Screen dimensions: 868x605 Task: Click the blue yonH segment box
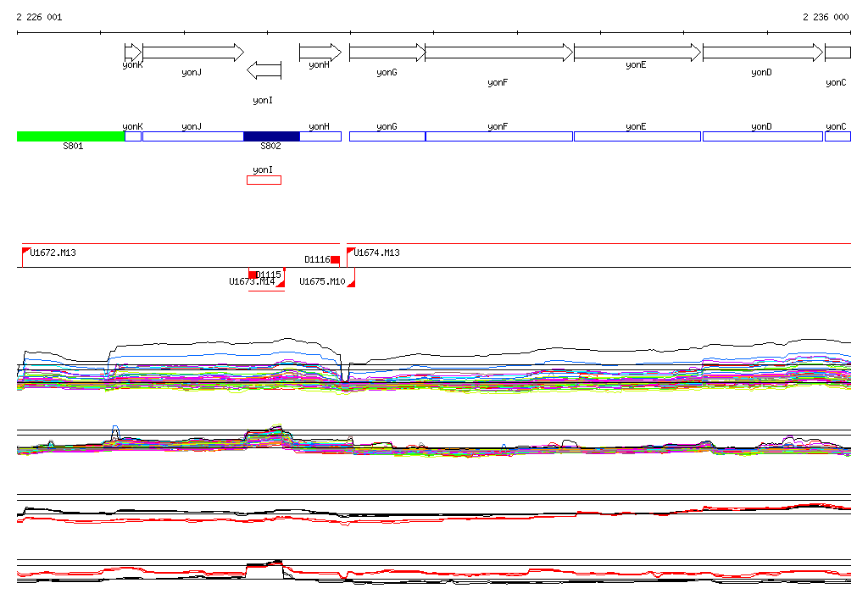coord(320,136)
